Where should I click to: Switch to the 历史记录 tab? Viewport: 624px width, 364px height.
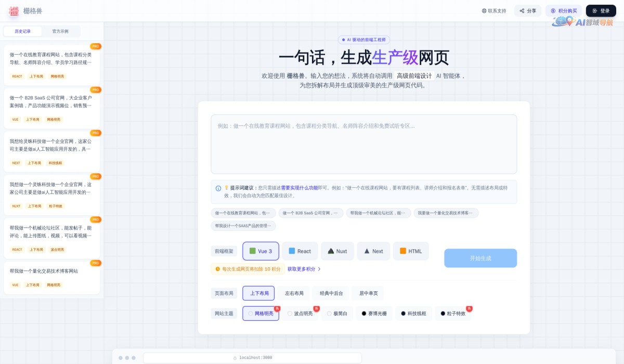pyautogui.click(x=22, y=31)
